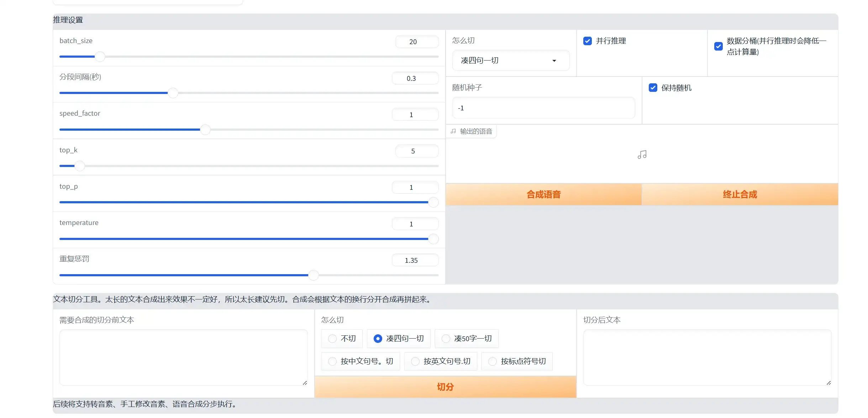Edit the batch_size value box showing 20
Screen dimensions: 868x418
pyautogui.click(x=417, y=42)
